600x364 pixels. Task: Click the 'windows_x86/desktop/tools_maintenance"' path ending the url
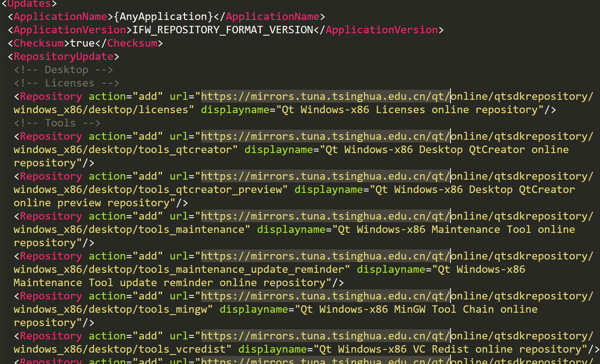click(132, 229)
